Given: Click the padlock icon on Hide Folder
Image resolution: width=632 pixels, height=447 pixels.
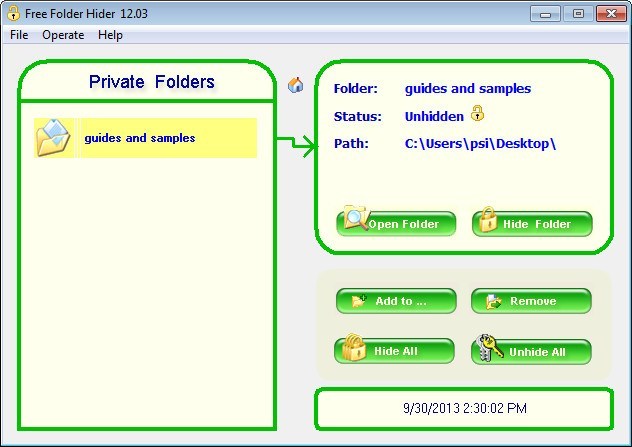Looking at the screenshot, I should click(488, 219).
